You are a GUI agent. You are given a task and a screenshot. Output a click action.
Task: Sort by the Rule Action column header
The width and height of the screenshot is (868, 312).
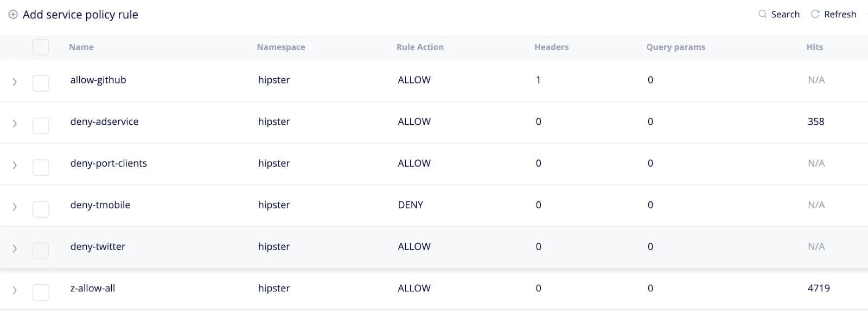click(420, 47)
